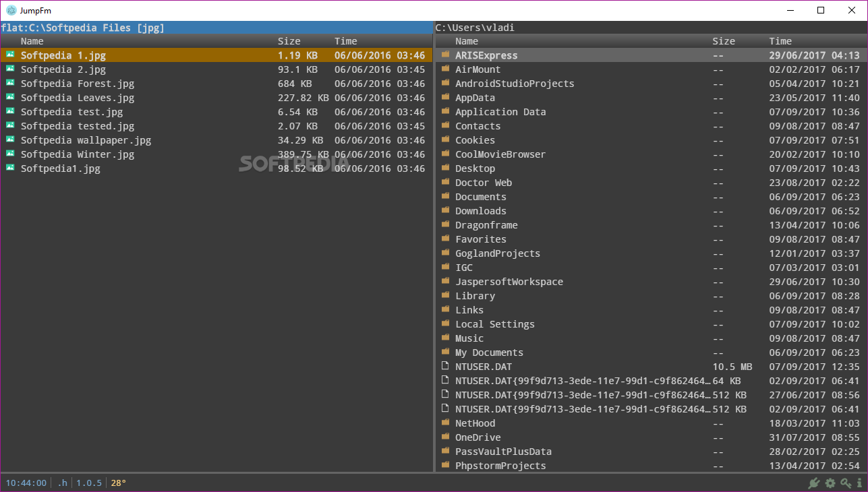This screenshot has width=868, height=492.
Task: Sort left panel by Size column header
Action: [289, 41]
